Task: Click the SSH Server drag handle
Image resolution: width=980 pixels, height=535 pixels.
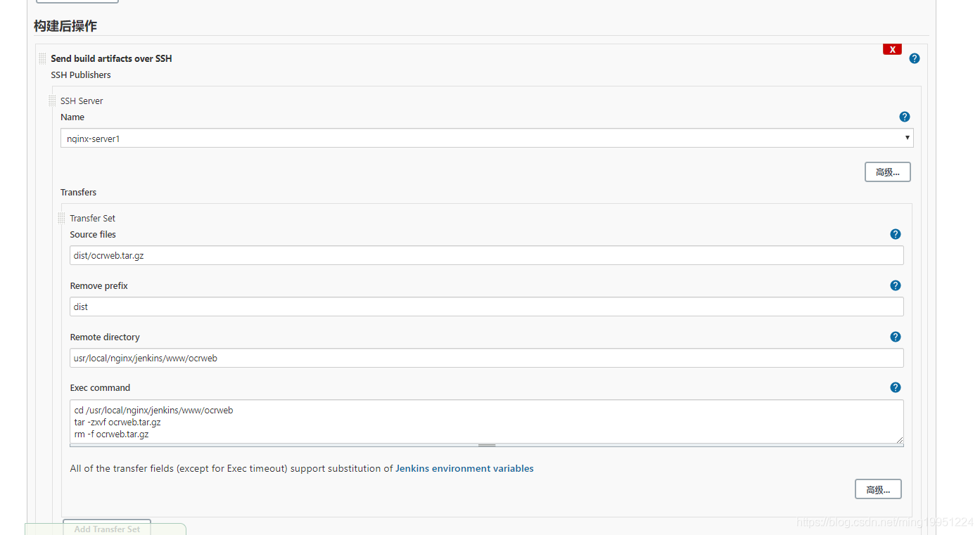Action: [x=52, y=101]
